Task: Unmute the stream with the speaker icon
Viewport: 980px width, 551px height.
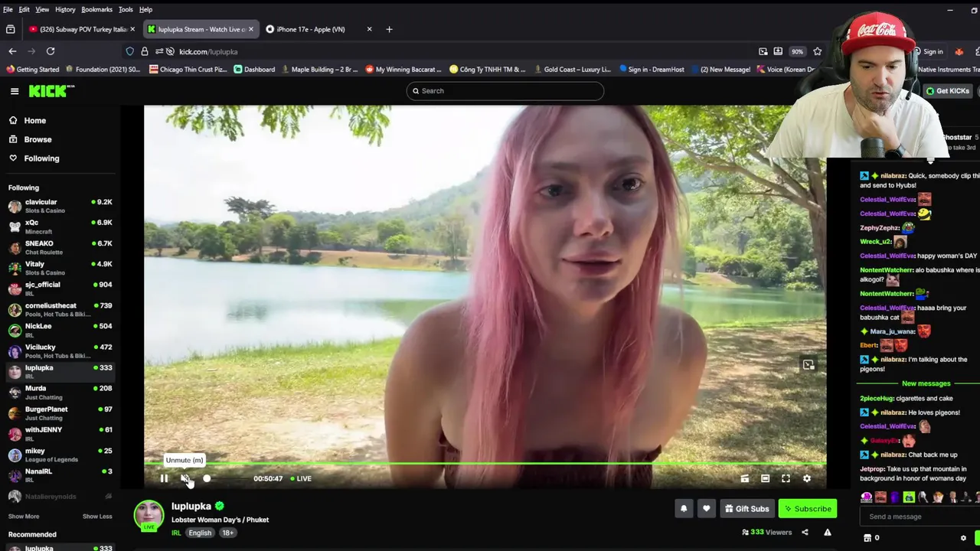Action: pyautogui.click(x=185, y=478)
